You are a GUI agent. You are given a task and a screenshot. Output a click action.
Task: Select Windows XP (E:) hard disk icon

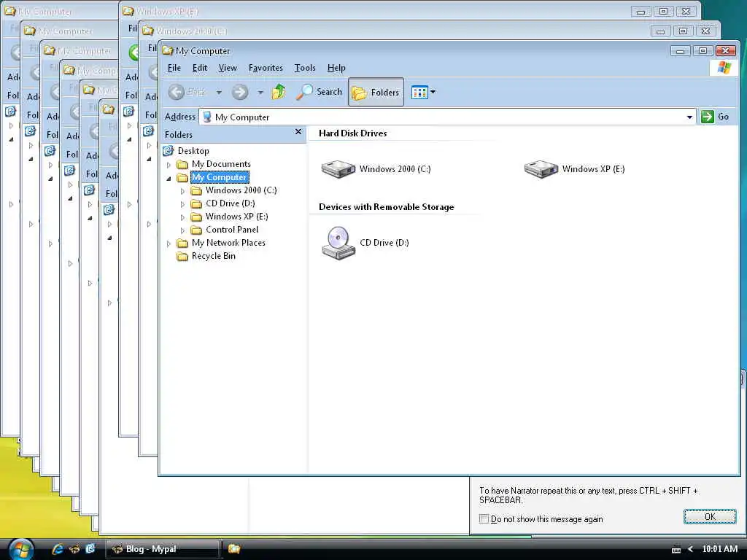[x=541, y=169]
